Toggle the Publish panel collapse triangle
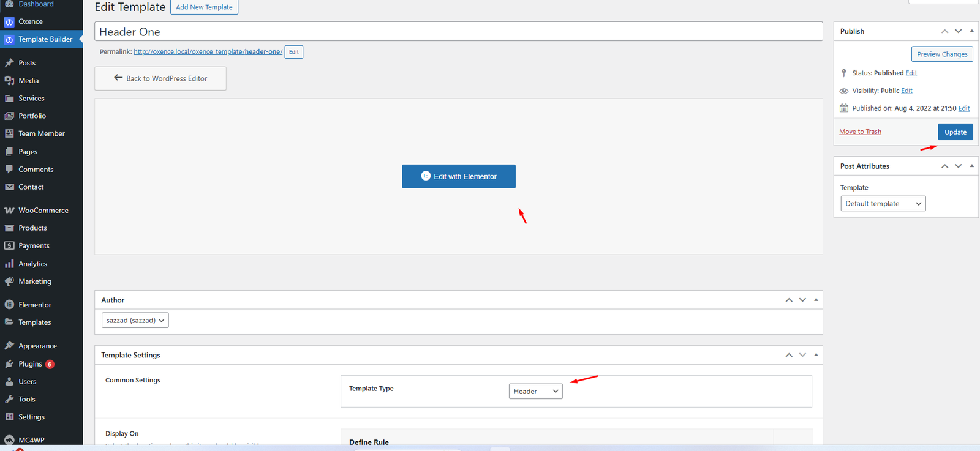The image size is (980, 451). pyautogui.click(x=971, y=31)
